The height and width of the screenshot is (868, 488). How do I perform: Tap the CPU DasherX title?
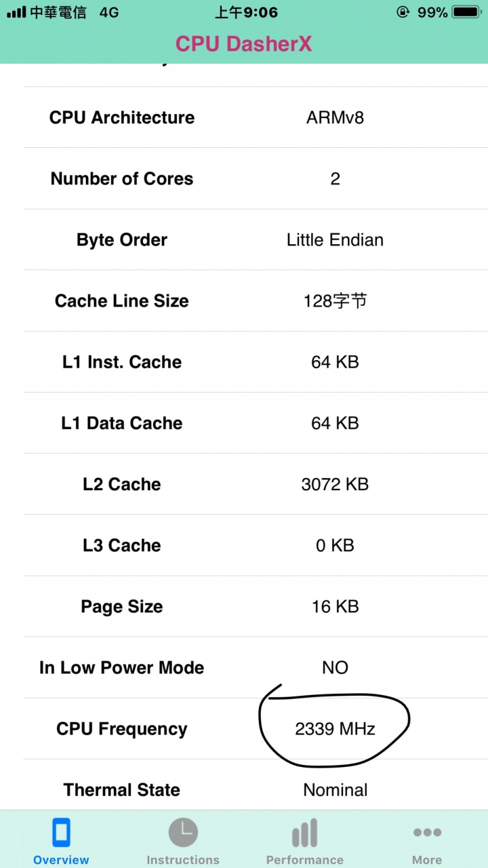point(244,43)
